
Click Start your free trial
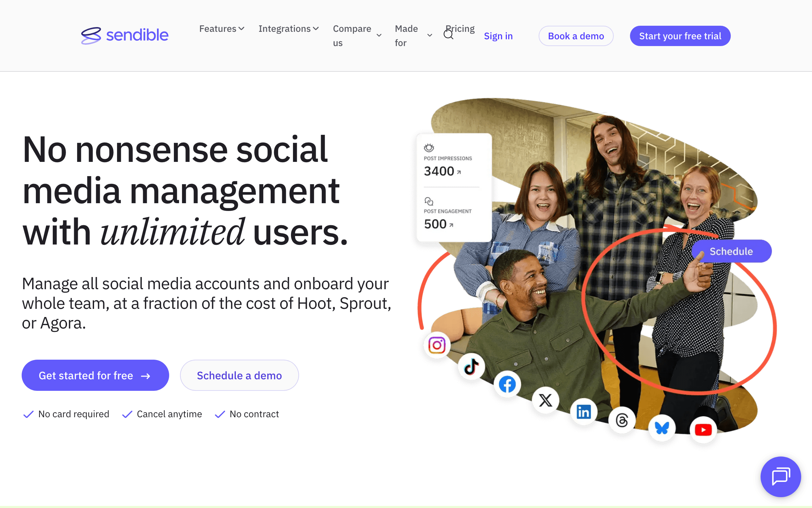pos(680,36)
